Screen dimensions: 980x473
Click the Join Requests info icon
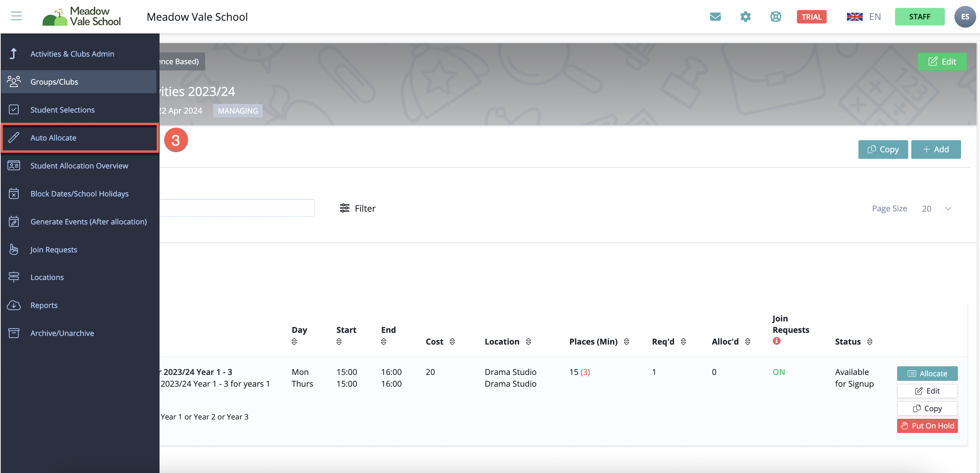pyautogui.click(x=777, y=341)
